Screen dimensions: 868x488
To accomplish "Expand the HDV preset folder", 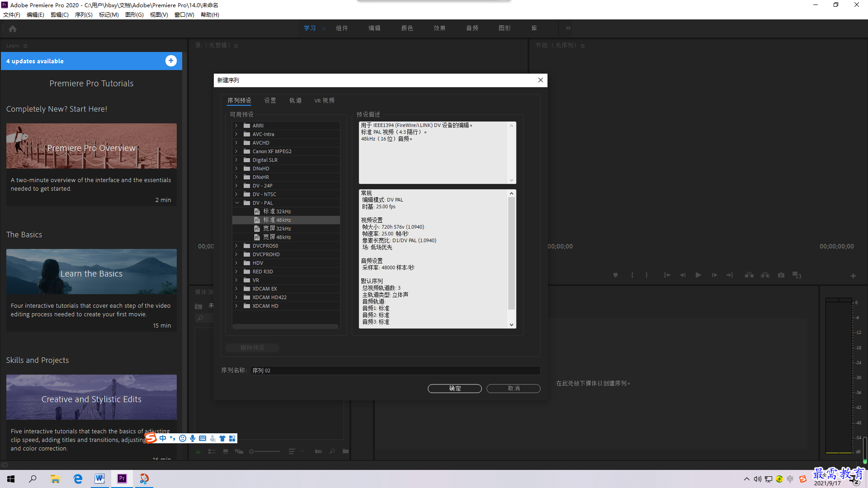I will pyautogui.click(x=236, y=263).
